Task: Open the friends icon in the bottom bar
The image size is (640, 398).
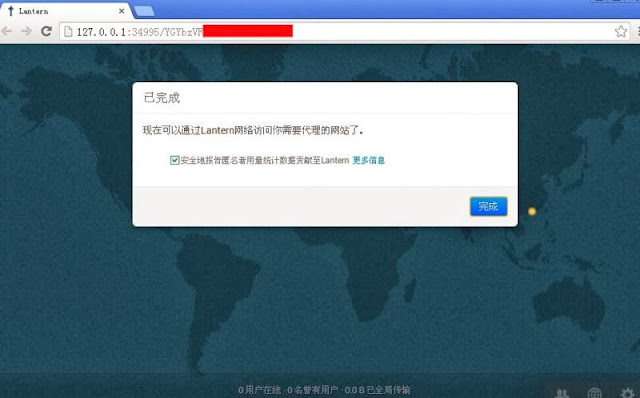Action: (563, 392)
